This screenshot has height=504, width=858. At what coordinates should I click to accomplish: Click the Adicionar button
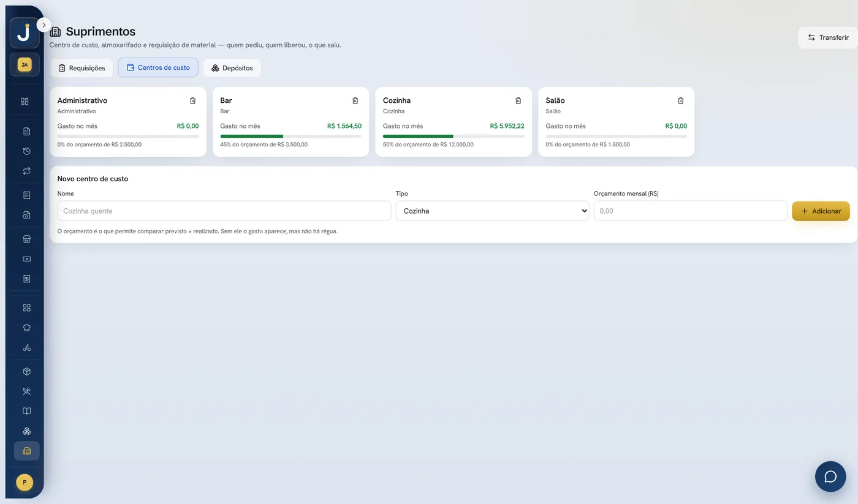(821, 211)
